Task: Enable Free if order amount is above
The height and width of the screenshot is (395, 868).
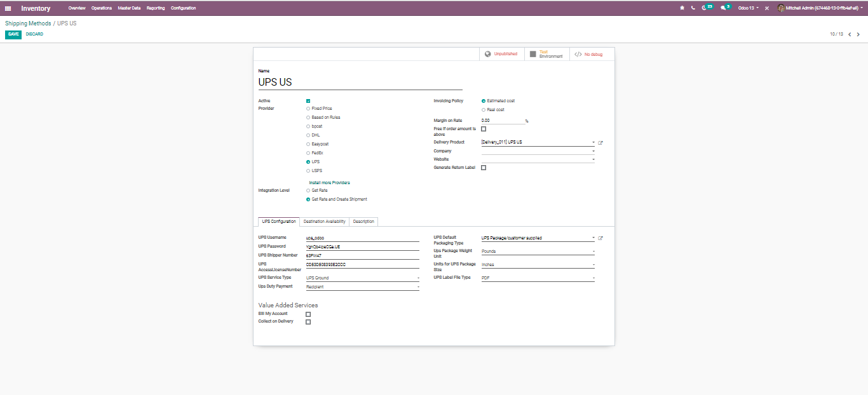Action: (484, 129)
